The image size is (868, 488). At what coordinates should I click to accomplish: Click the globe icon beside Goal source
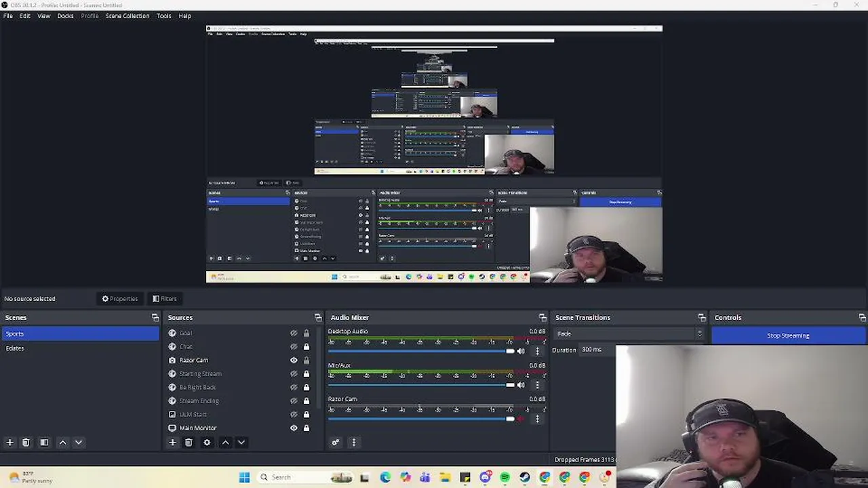click(x=172, y=333)
